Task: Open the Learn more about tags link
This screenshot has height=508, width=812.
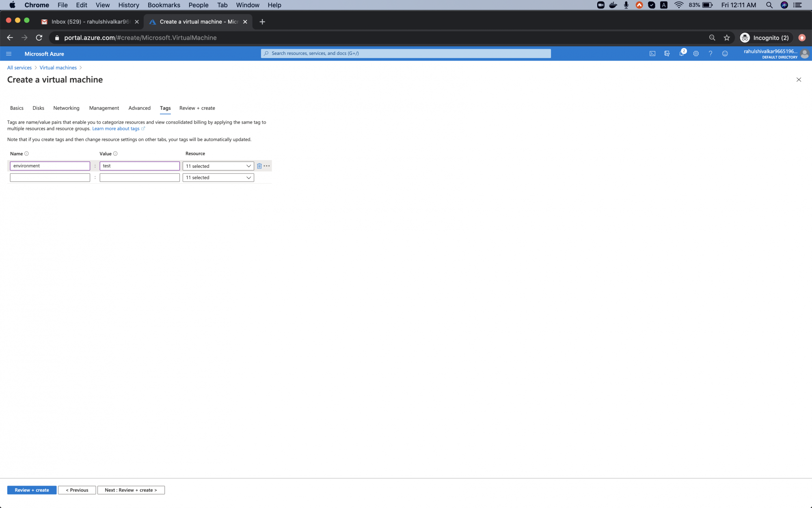Action: click(x=116, y=128)
